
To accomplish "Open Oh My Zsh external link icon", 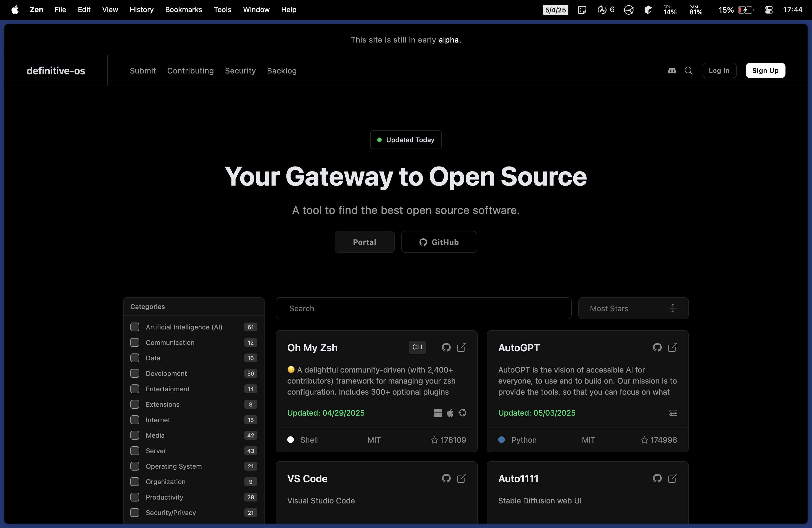I will pos(462,347).
